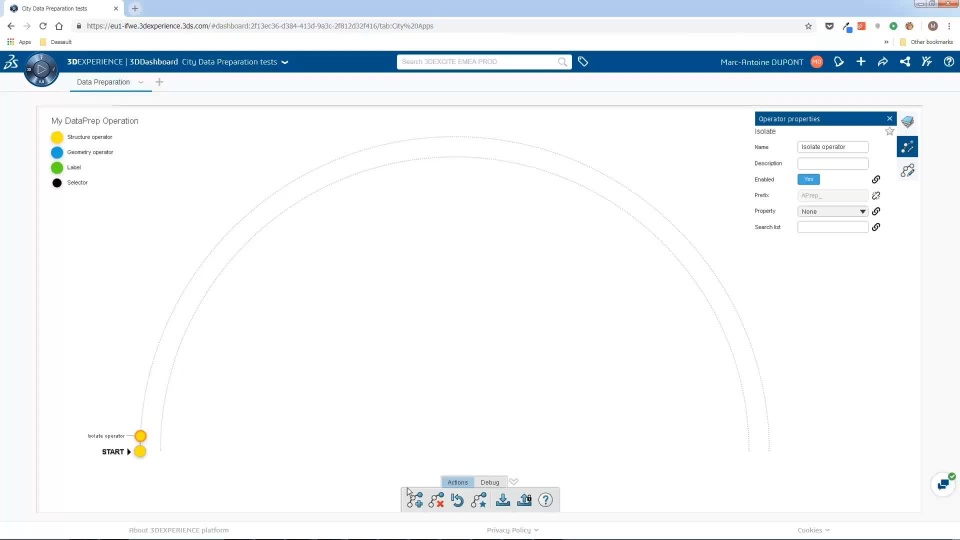Click the export with lock icon

tap(524, 500)
